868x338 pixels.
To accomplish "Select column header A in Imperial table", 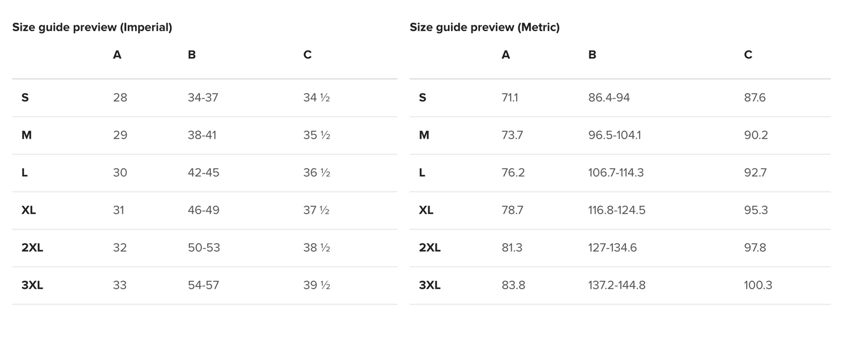I will [x=117, y=55].
